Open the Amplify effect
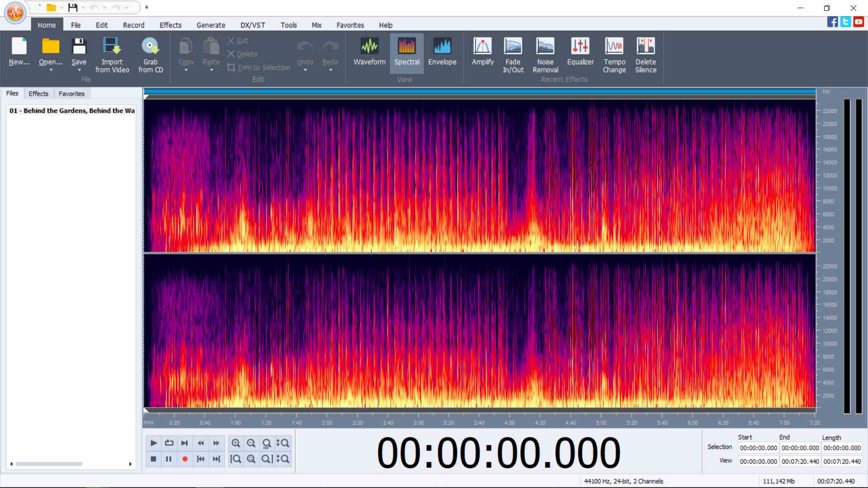Image resolution: width=868 pixels, height=488 pixels. click(482, 52)
